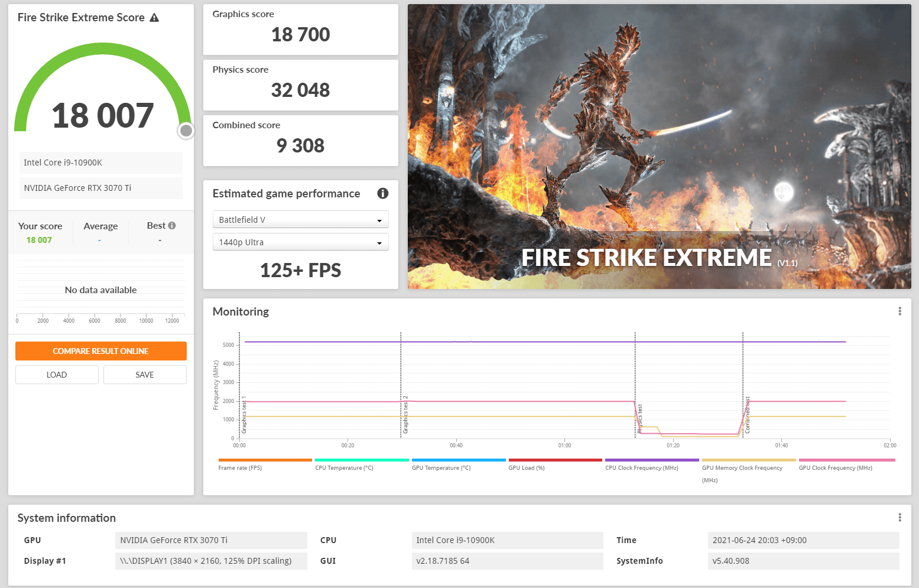Click the Physics score value 32 048
Viewport: 919px width, 588px height.
(x=300, y=90)
